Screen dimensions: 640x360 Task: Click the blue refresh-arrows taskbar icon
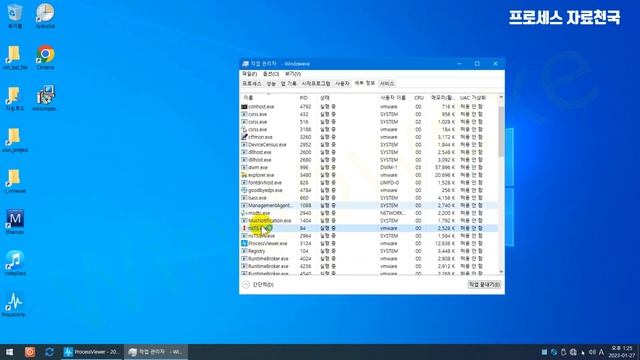49,352
